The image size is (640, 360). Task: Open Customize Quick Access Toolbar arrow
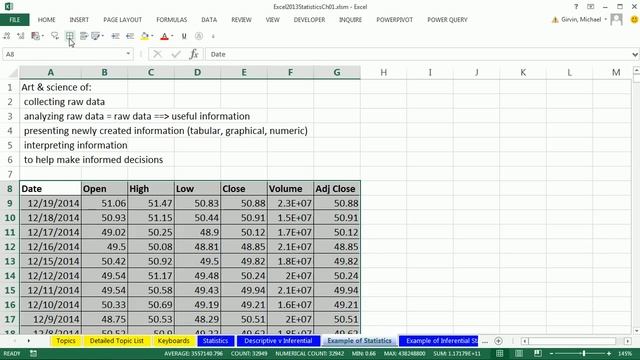(x=213, y=36)
